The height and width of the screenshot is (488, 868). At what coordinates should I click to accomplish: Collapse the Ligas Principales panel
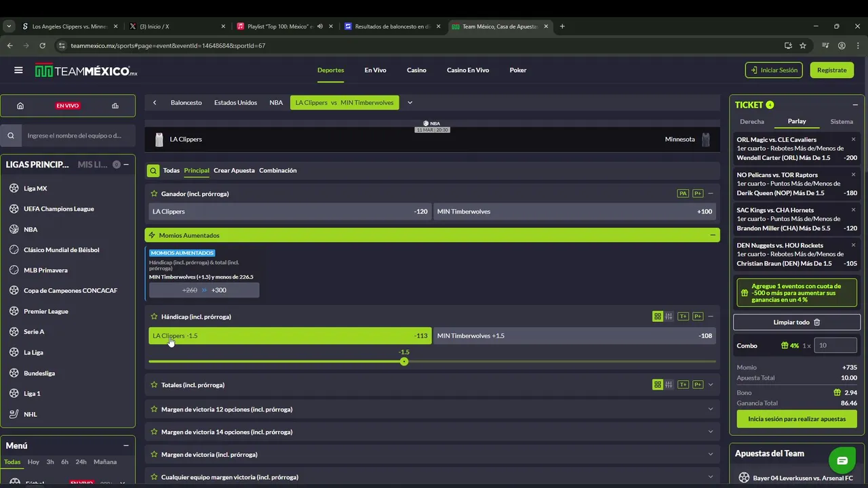click(126, 165)
